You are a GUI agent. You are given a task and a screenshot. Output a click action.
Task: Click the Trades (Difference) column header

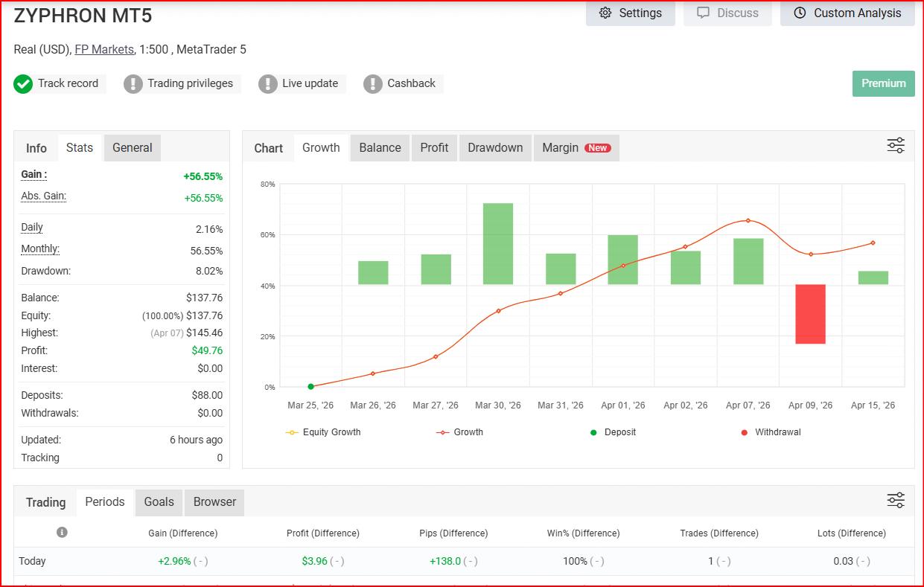pos(719,533)
